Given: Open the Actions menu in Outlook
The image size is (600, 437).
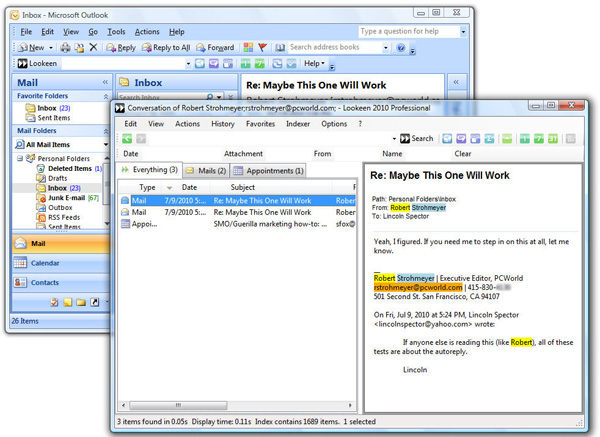Looking at the screenshot, I should pos(147,32).
